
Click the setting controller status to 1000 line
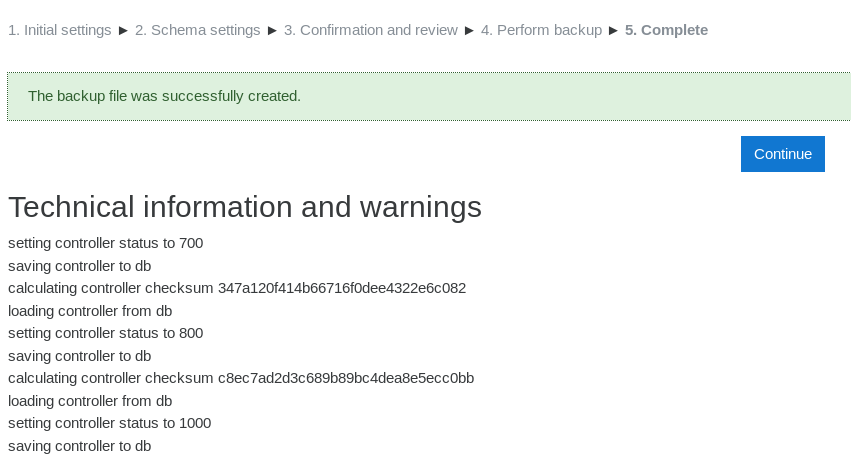click(x=110, y=423)
